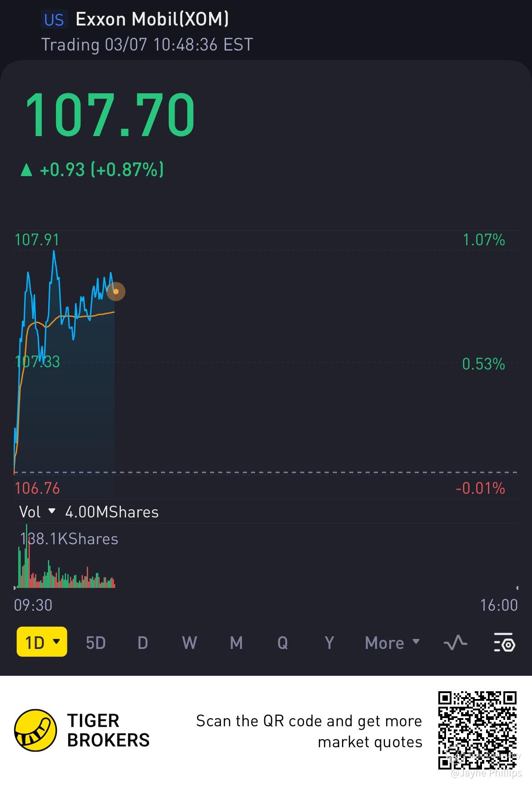
Task: Select the W weekly chart tab
Action: pyautogui.click(x=189, y=643)
